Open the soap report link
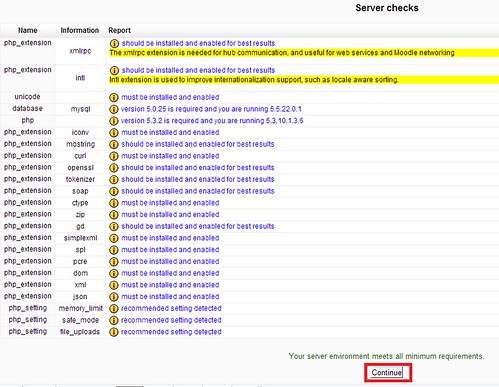Image resolution: width=499 pixels, height=387 pixels. tap(198, 191)
